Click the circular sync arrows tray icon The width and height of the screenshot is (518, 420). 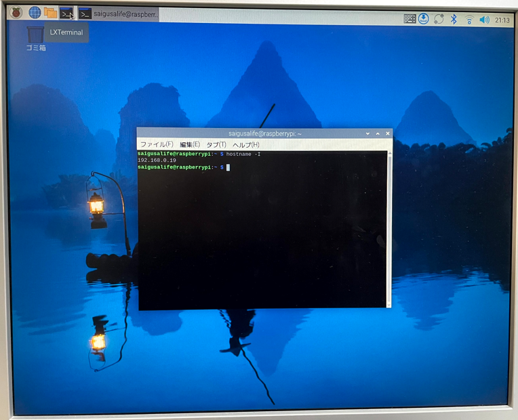coord(439,19)
